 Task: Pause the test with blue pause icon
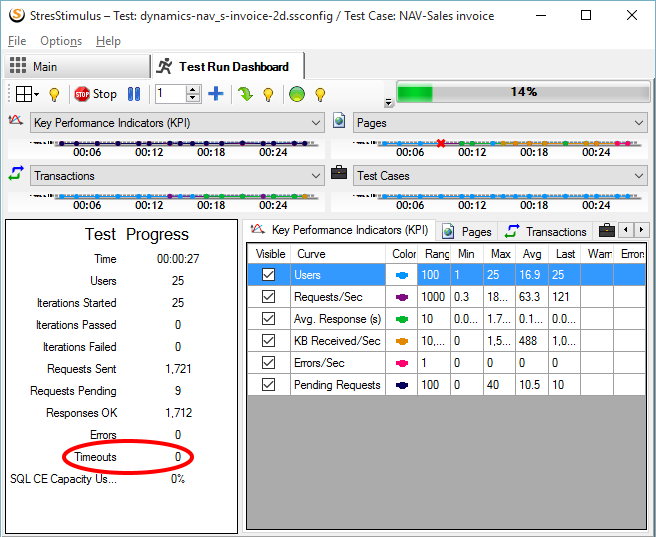[134, 94]
